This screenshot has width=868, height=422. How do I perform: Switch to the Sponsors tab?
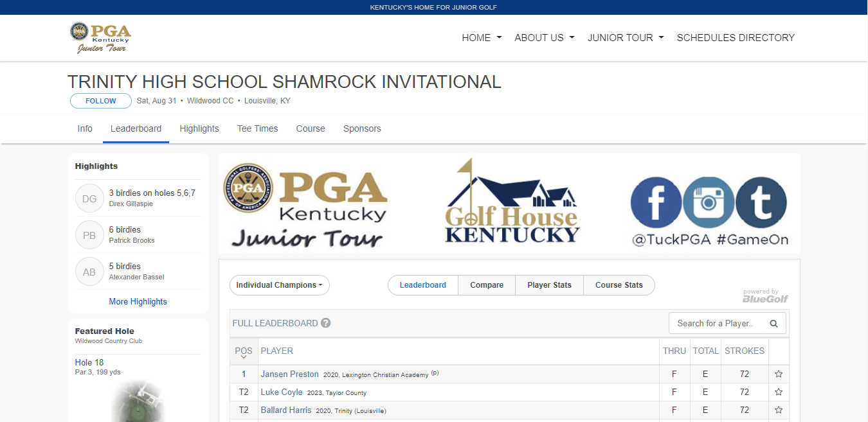(362, 128)
